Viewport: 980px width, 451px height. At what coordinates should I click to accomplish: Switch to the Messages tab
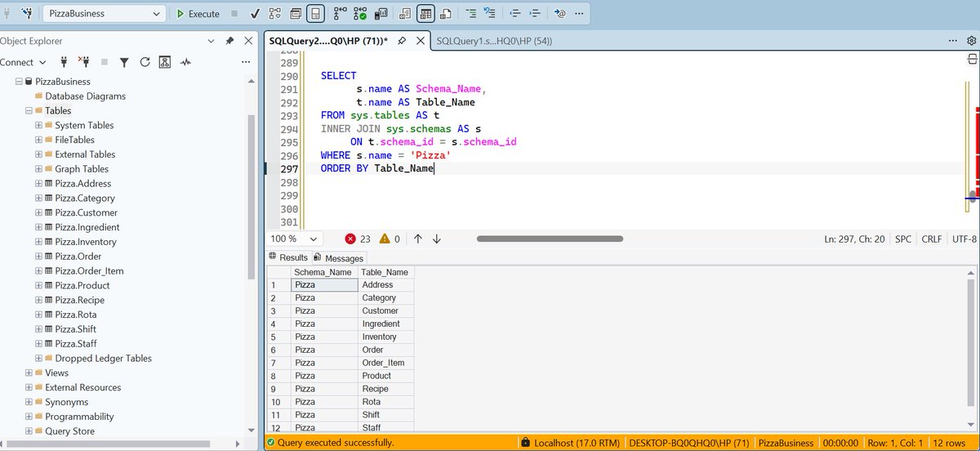tap(339, 257)
